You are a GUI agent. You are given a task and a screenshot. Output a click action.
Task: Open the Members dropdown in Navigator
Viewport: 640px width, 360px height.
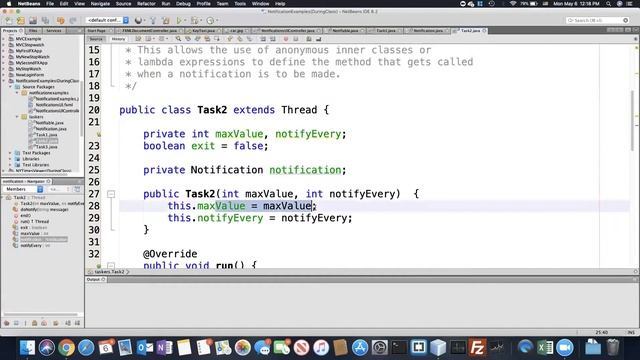[23, 189]
